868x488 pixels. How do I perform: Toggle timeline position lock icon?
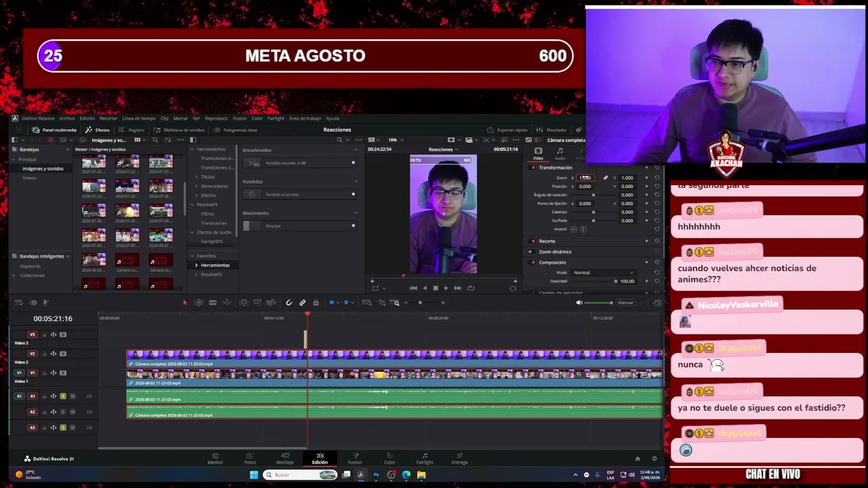(316, 302)
